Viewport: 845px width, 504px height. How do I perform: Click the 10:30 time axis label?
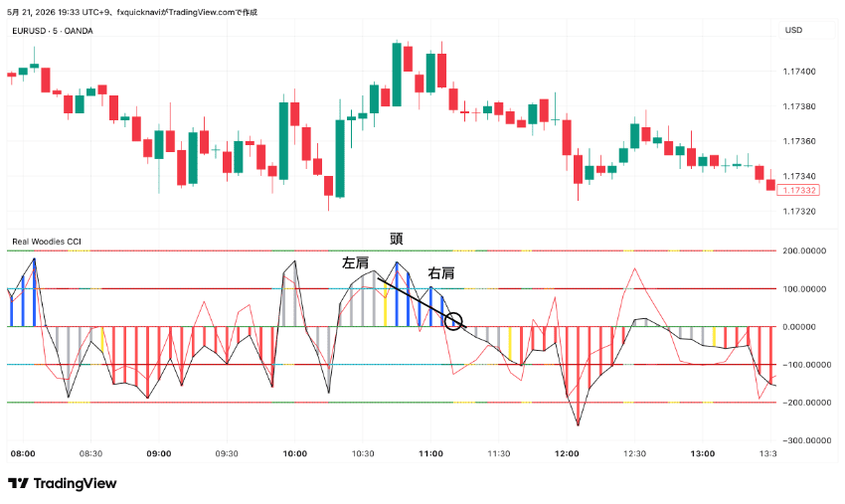coord(363,454)
